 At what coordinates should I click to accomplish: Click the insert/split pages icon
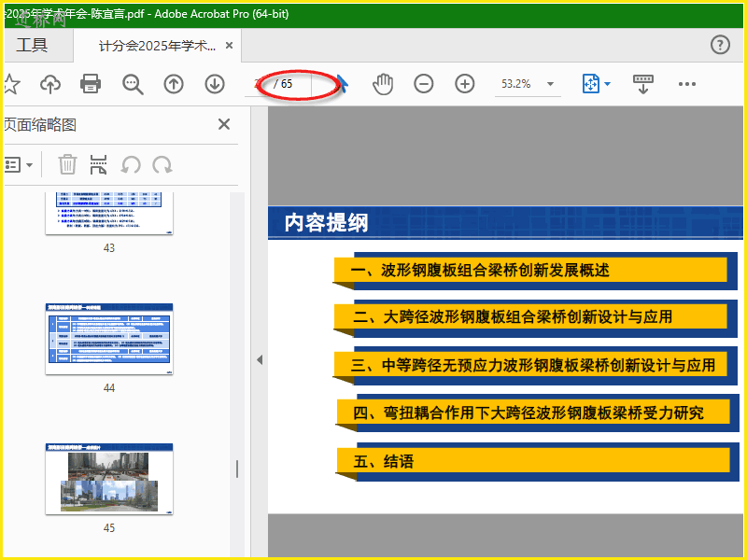pos(98,165)
